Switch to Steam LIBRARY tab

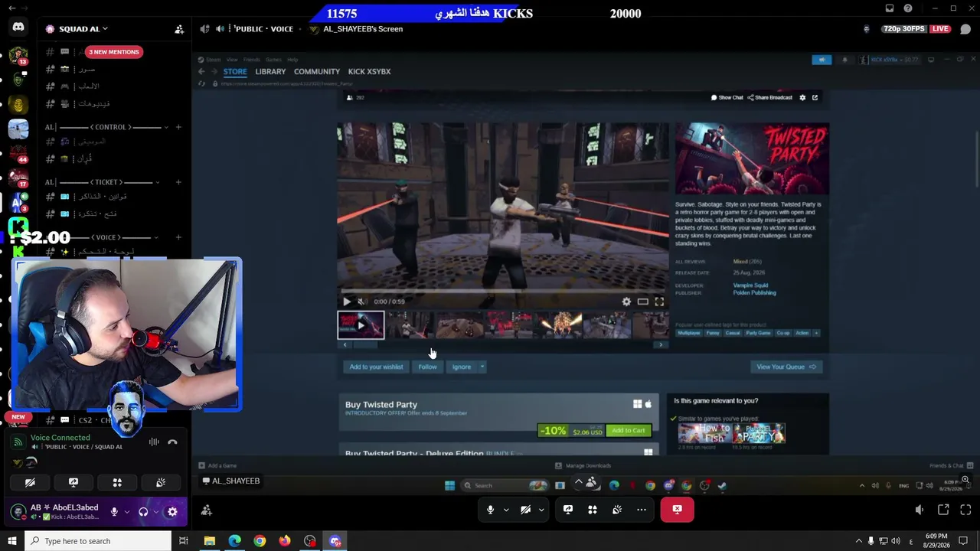270,72
